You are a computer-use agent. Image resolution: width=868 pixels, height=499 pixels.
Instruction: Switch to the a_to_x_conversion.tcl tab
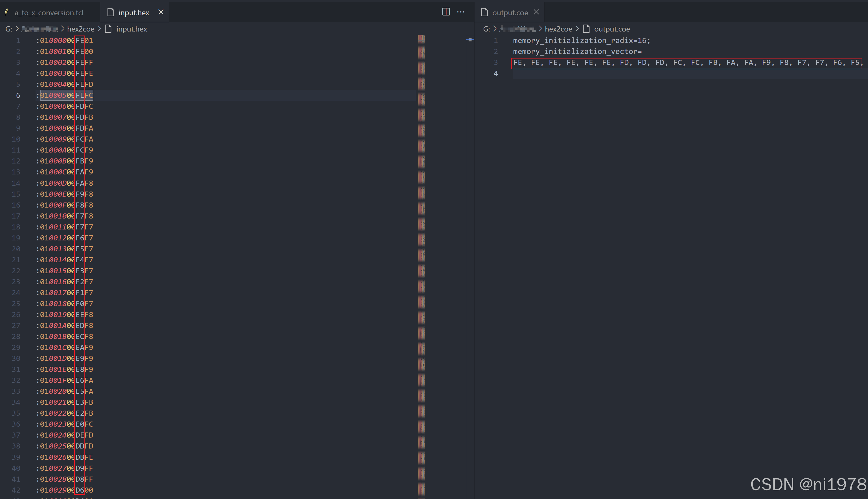[49, 13]
